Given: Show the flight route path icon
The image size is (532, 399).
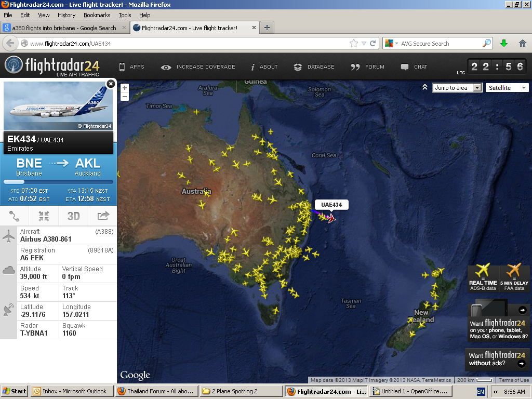Looking at the screenshot, I should (x=15, y=216).
